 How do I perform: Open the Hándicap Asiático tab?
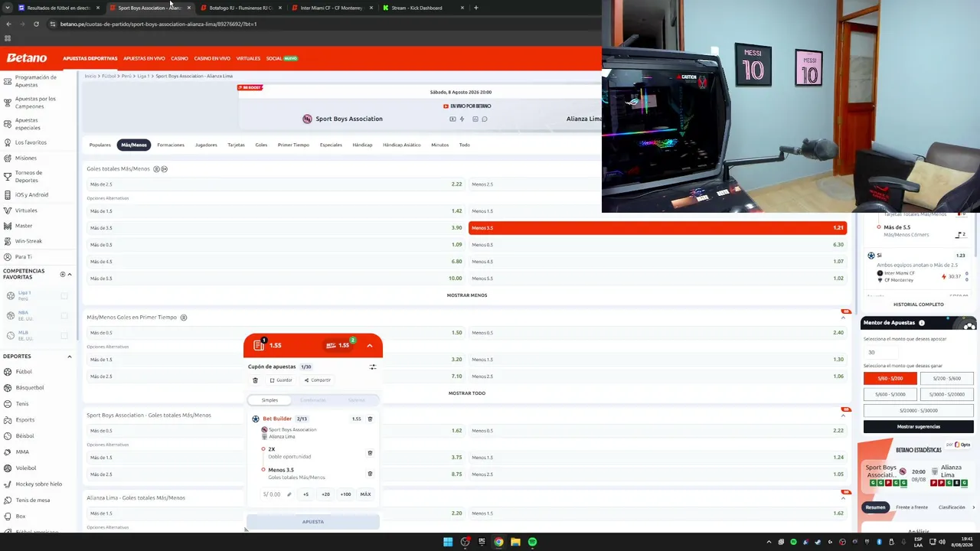[x=402, y=145]
